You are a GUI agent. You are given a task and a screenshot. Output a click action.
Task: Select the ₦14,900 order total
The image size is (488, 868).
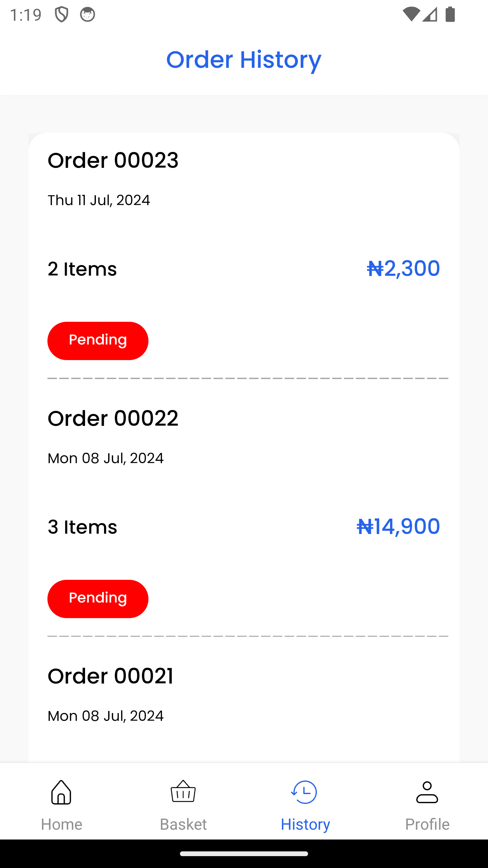(x=398, y=527)
